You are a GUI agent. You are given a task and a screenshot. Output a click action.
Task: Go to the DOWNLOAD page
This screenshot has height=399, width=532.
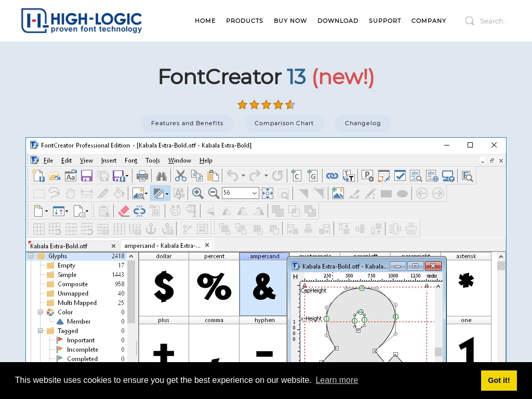pyautogui.click(x=338, y=21)
